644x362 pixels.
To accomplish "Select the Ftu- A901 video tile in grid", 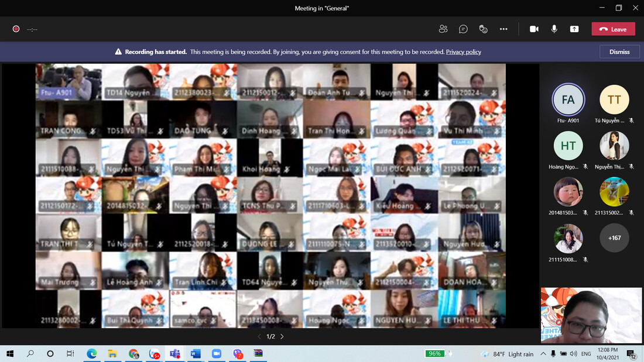I will pos(68,82).
